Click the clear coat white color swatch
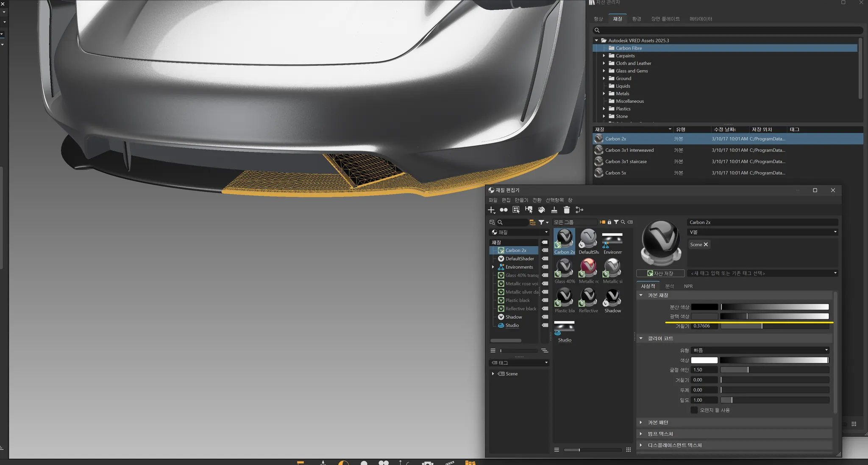The width and height of the screenshot is (868, 465). [704, 360]
